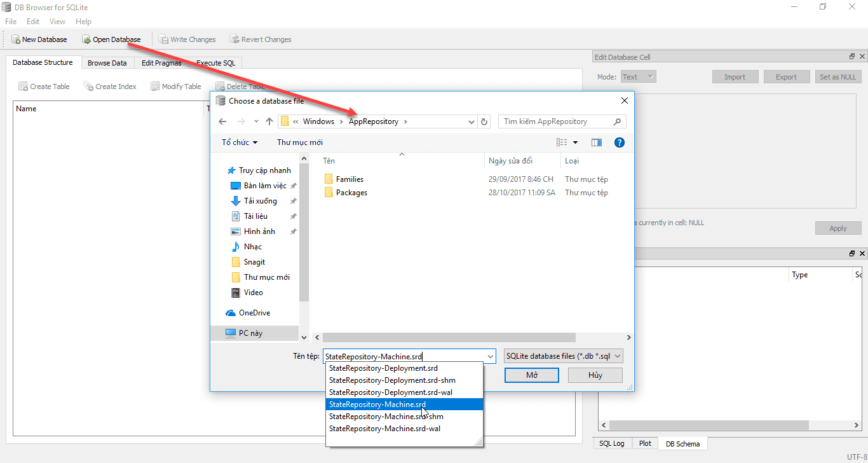Open recent locations dropdown arrow
Viewport: 868px width, 463px height.
point(256,121)
